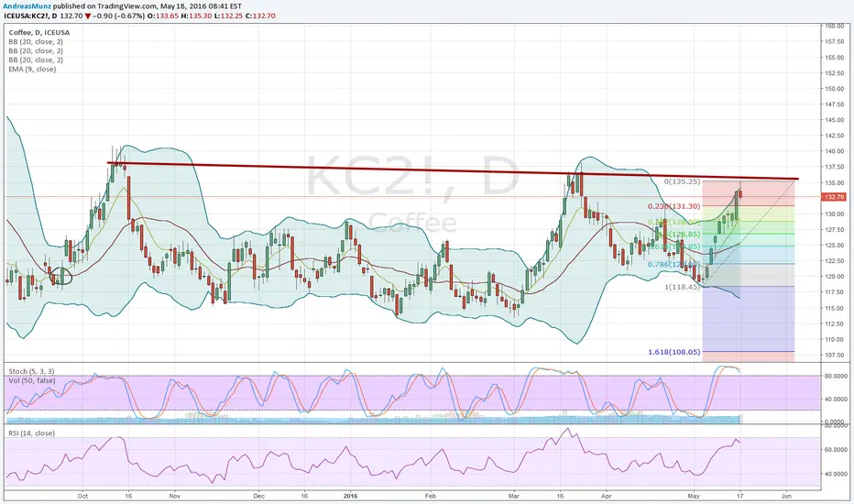Click the H:135.30 high value
Viewport: 854px width, 504px height.
click(196, 16)
